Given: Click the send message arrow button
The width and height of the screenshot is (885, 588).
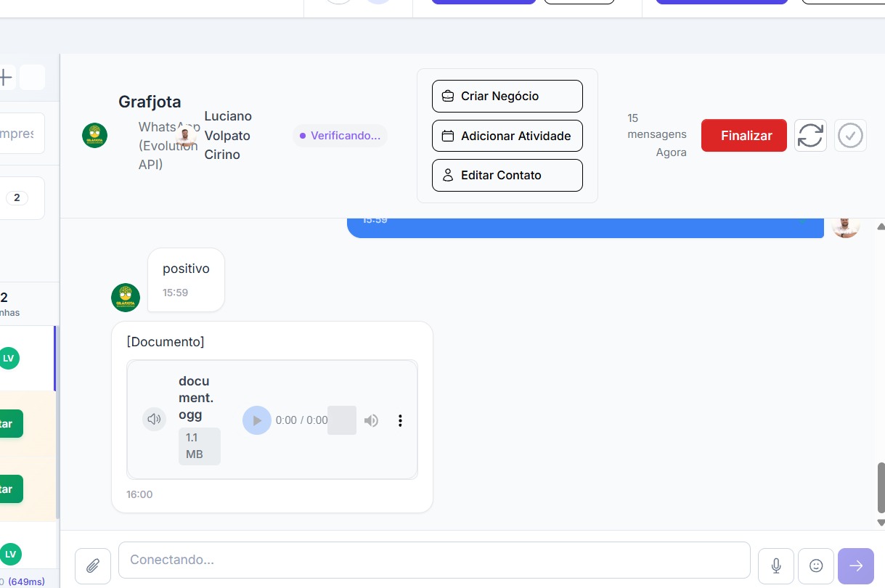Looking at the screenshot, I should click(856, 565).
